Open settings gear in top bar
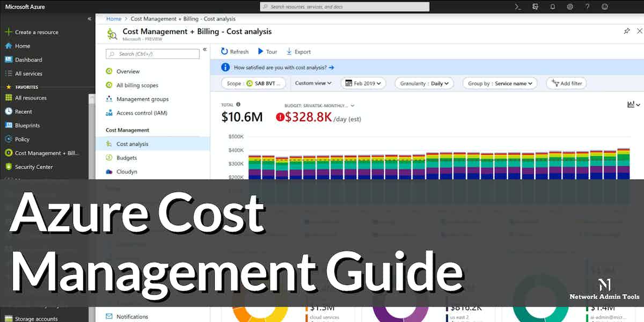The height and width of the screenshot is (322, 644). click(x=570, y=6)
